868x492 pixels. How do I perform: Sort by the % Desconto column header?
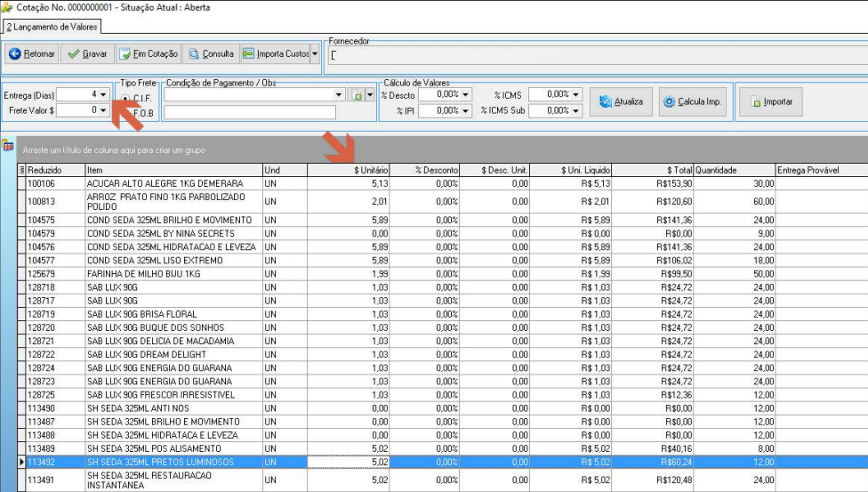point(424,170)
